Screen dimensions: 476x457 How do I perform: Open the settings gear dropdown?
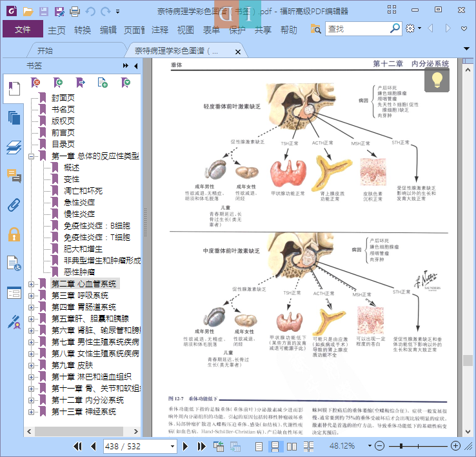point(413,28)
